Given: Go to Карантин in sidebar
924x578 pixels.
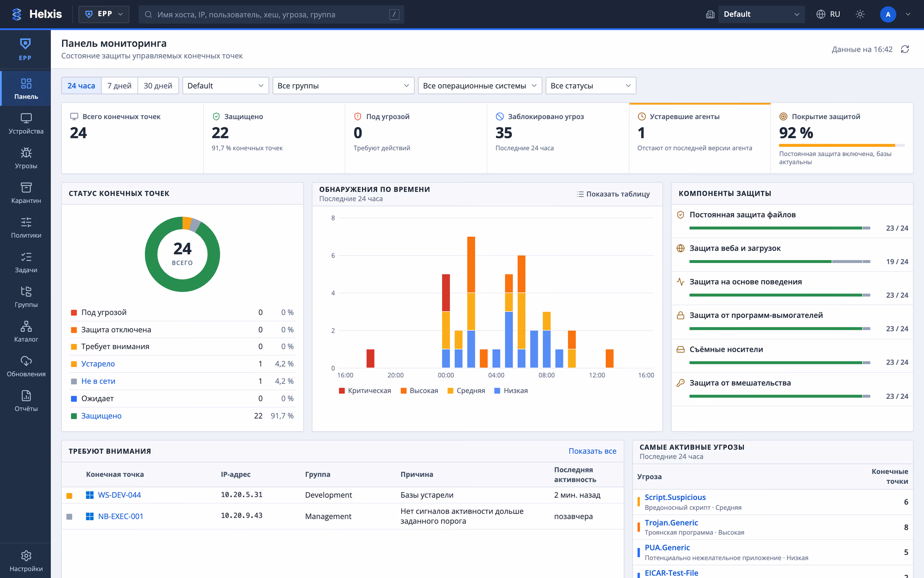Looking at the screenshot, I should coord(26,193).
